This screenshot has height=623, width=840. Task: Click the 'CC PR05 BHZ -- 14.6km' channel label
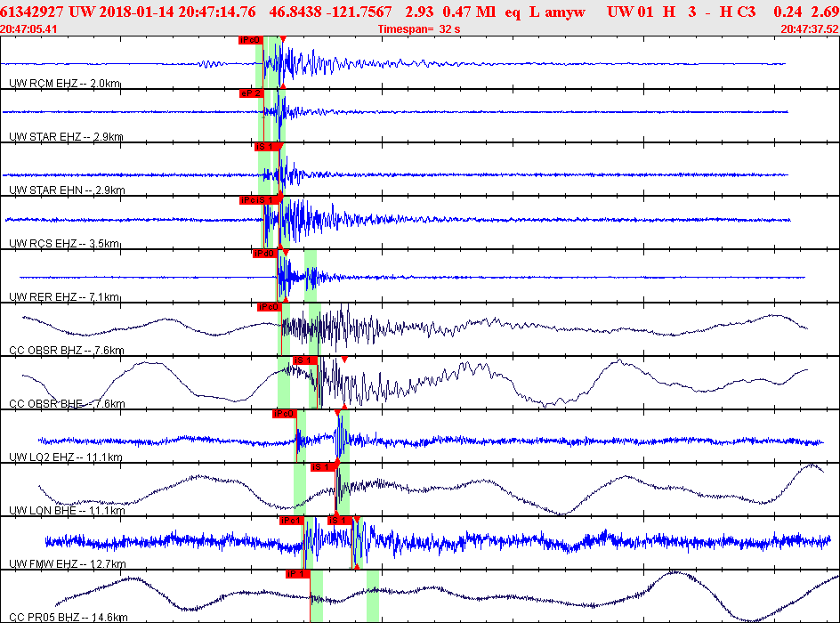point(69,618)
